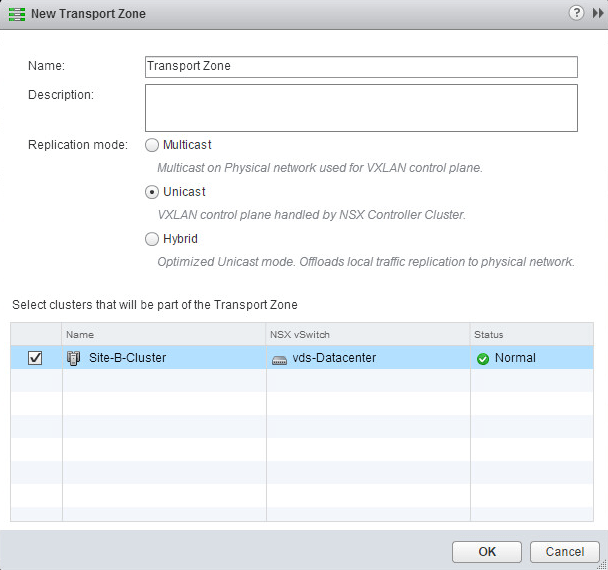Open help via the question mark icon
This screenshot has height=570, width=608.
[x=576, y=12]
